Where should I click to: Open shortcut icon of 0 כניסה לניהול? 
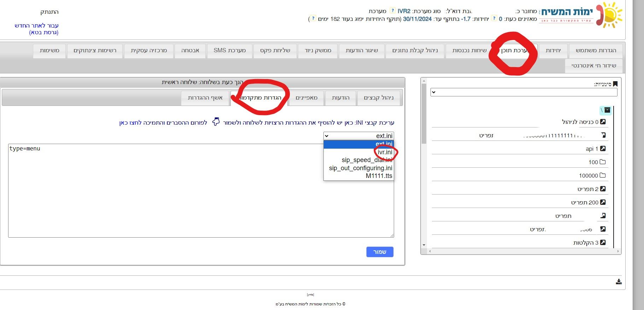point(603,122)
